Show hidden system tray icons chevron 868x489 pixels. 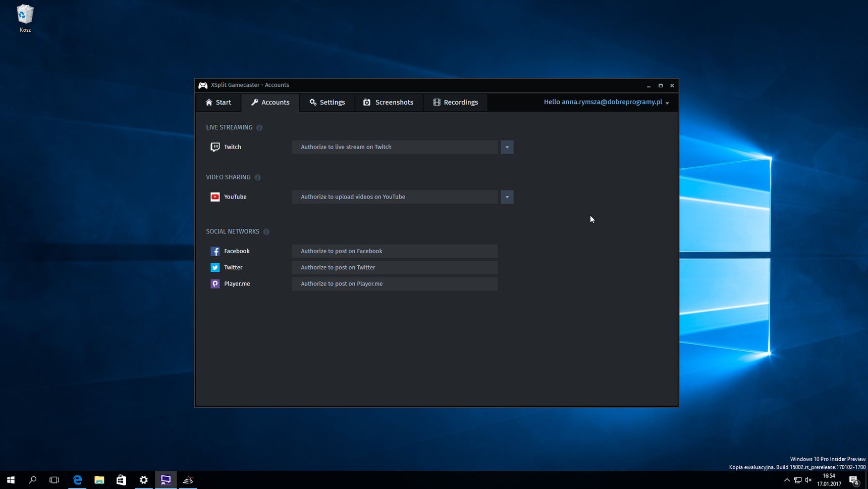click(787, 480)
